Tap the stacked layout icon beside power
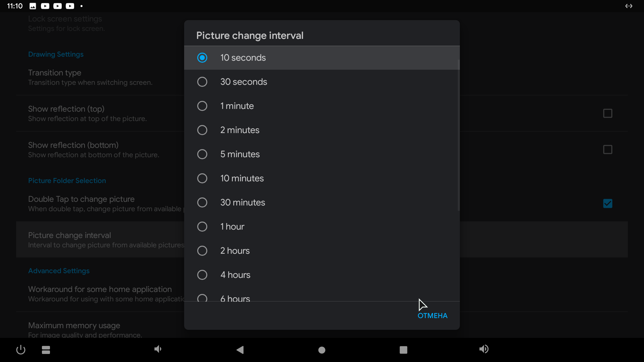The height and width of the screenshot is (362, 644). 46,350
